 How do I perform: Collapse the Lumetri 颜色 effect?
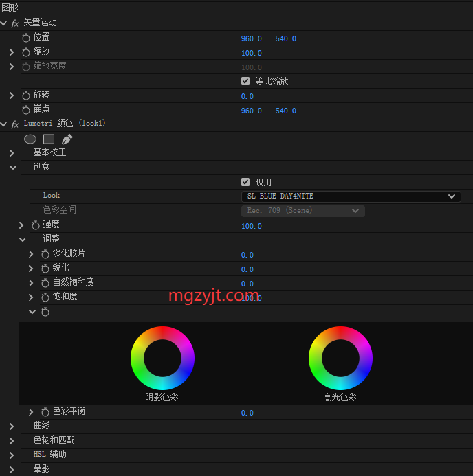(3, 124)
